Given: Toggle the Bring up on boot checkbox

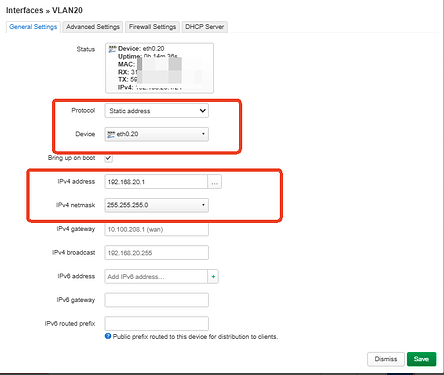Looking at the screenshot, I should (108, 158).
